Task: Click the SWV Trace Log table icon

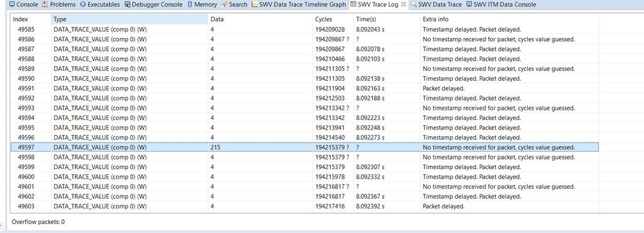Action: 353,5
